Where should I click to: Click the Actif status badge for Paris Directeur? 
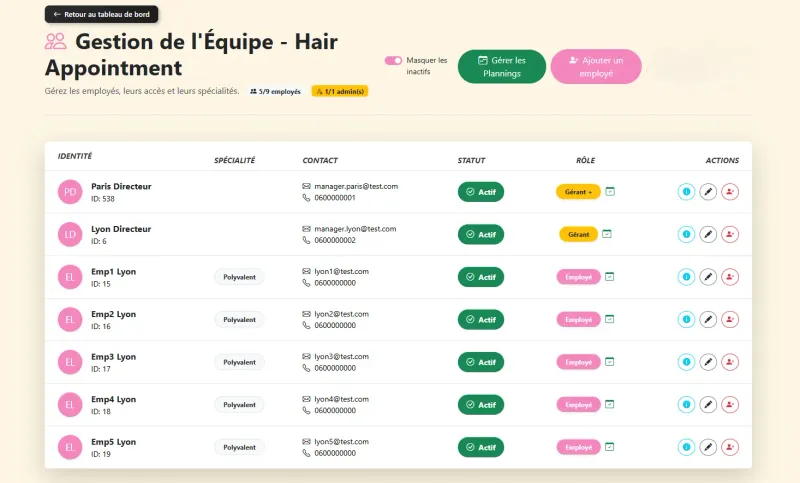(481, 192)
